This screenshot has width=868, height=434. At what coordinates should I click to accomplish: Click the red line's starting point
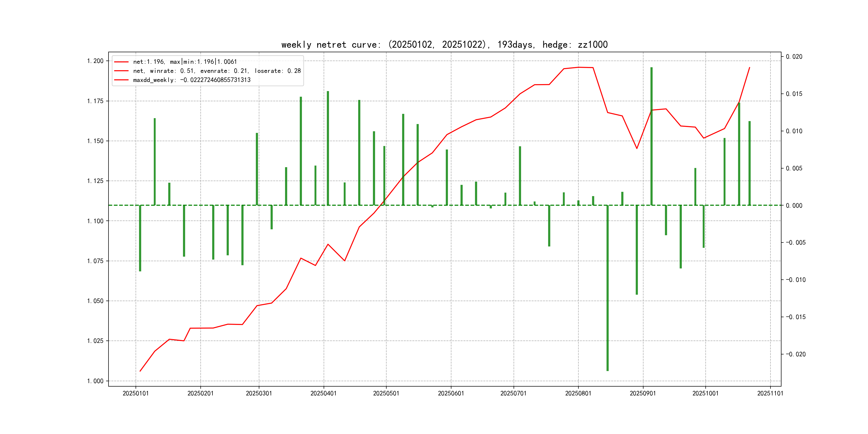[140, 371]
